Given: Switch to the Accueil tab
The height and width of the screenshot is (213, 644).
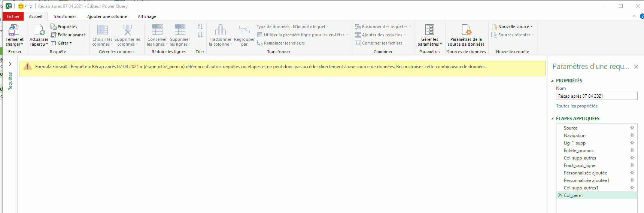Looking at the screenshot, I should coord(36,16).
